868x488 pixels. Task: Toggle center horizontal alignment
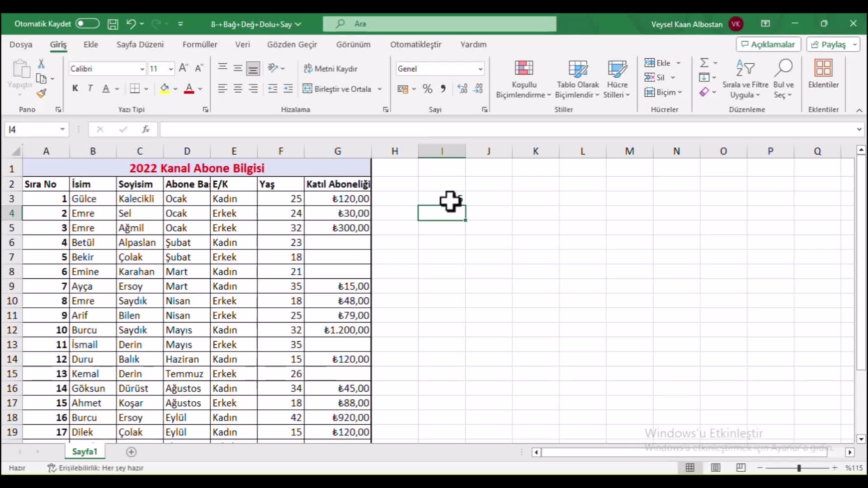point(238,89)
